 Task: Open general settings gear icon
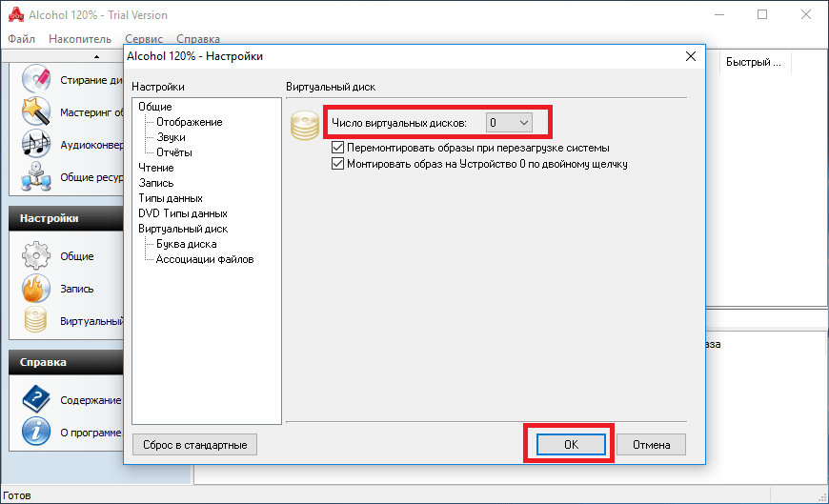36,256
